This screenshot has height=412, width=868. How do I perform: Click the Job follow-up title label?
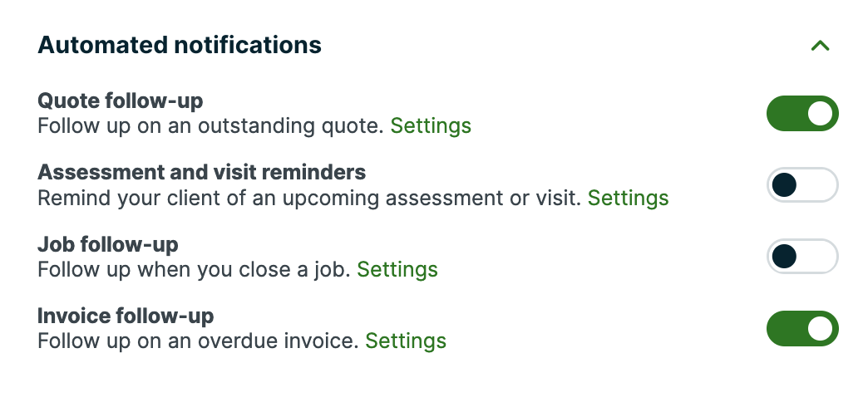(108, 244)
